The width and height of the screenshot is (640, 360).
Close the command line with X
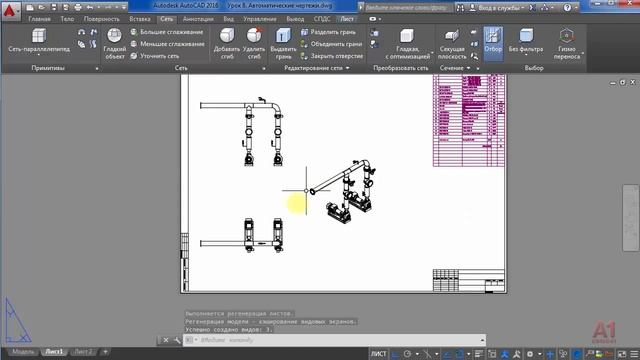166,340
